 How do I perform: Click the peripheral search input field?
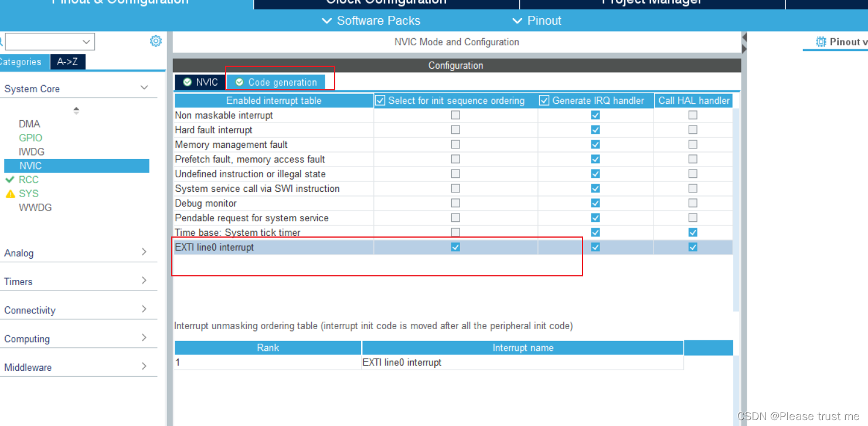pyautogui.click(x=43, y=42)
